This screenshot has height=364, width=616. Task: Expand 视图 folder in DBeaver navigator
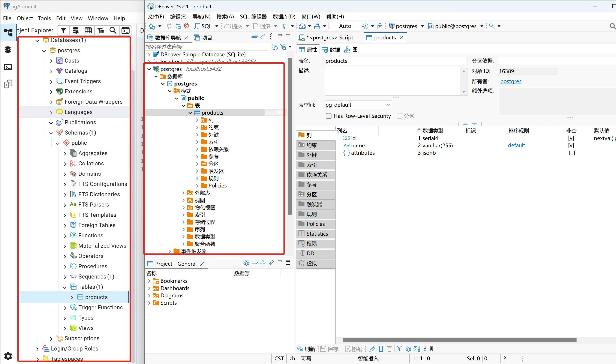183,200
